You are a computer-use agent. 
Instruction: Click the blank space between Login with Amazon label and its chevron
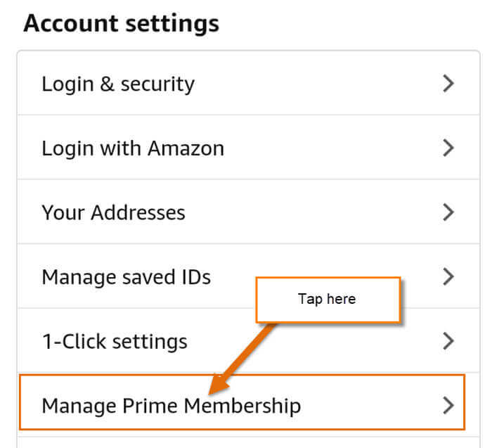click(x=333, y=148)
